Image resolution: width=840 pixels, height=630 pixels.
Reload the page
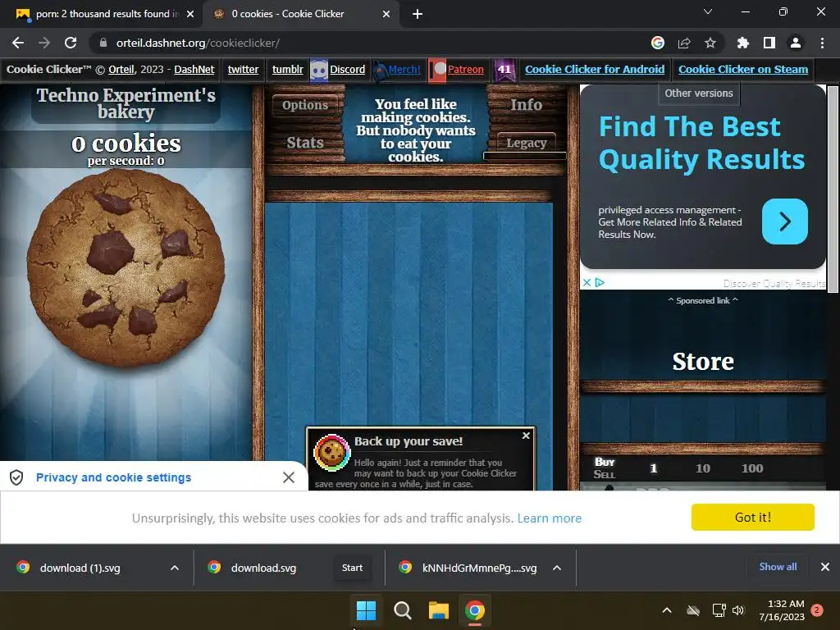tap(71, 43)
